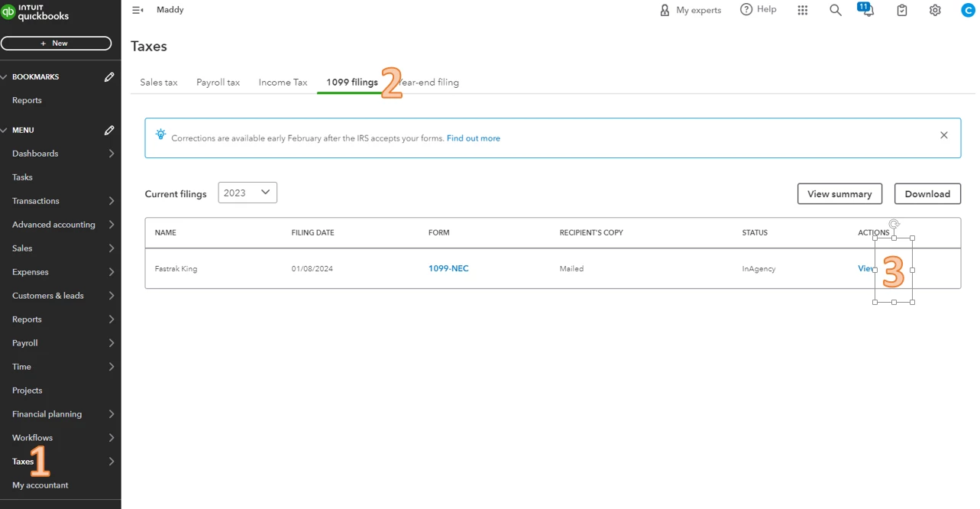Dismiss the corrections info banner
Image resolution: width=980 pixels, height=509 pixels.
944,135
